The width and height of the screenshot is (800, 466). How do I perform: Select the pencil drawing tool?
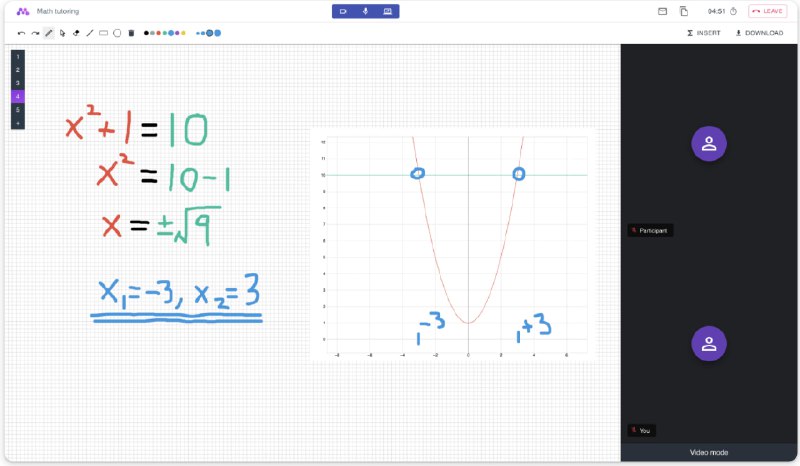coord(49,33)
